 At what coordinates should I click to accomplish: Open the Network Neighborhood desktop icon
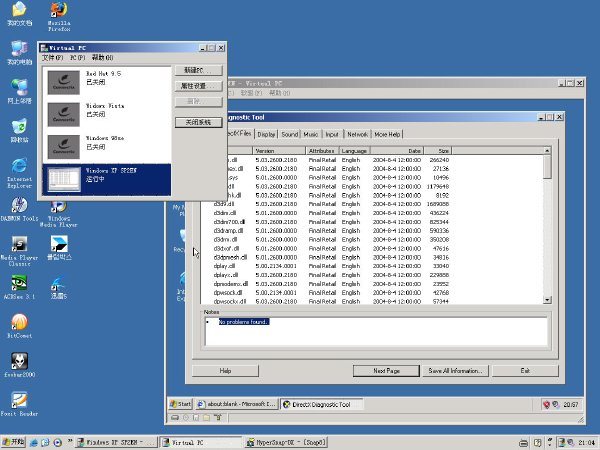20,92
